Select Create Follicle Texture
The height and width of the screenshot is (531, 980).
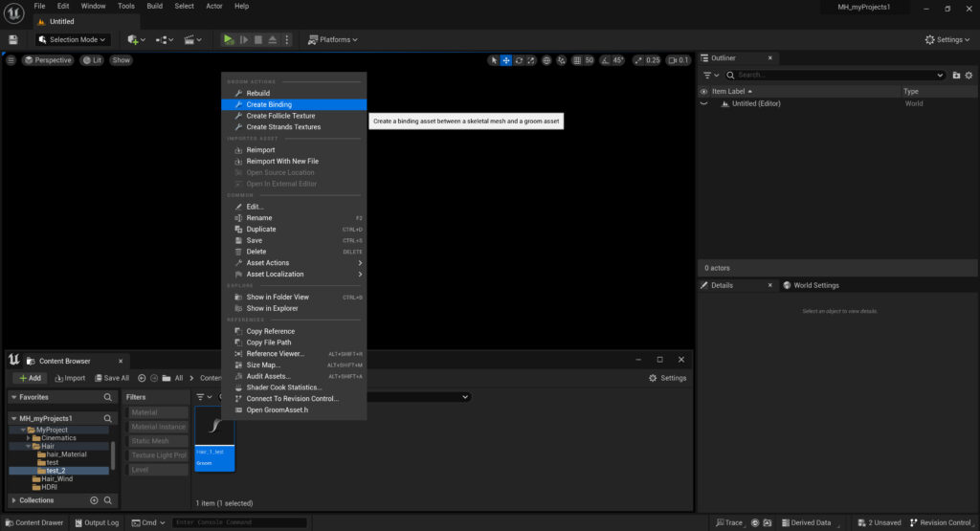[x=294, y=116]
